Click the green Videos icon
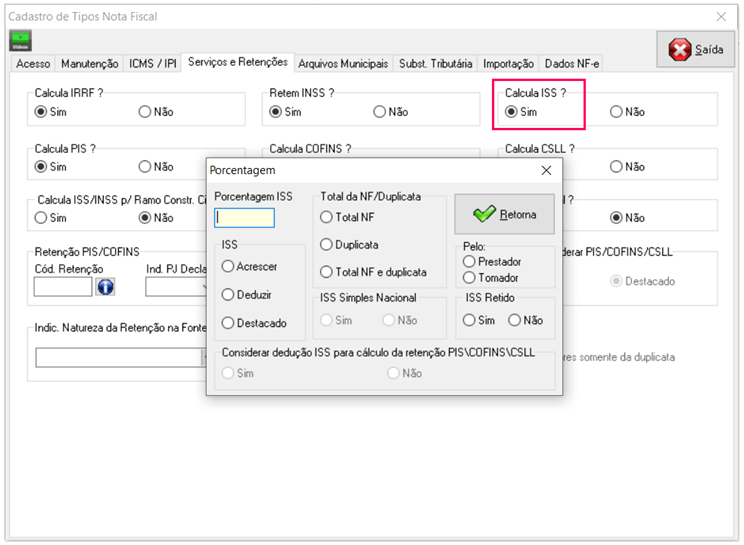This screenshot has width=744, height=545. [x=20, y=40]
